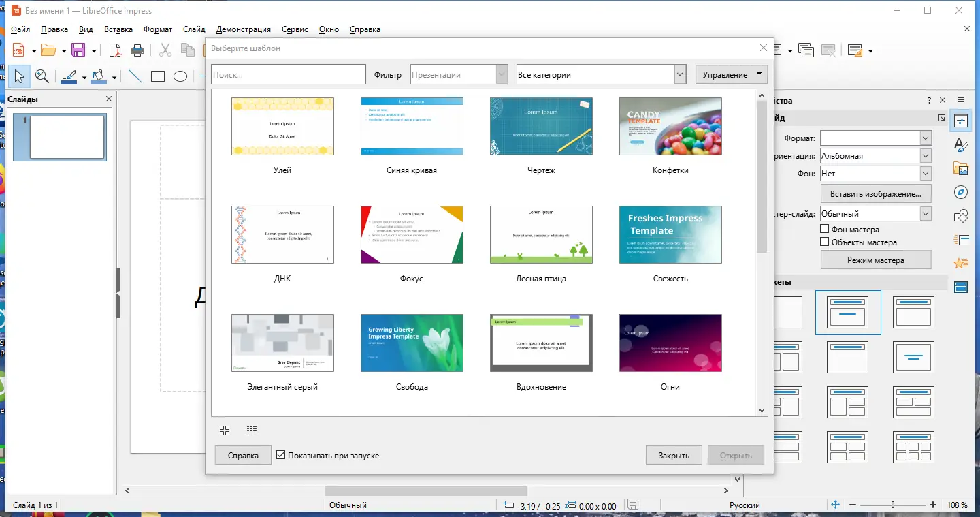This screenshot has height=517, width=980.
Task: Expand the Все категории dropdown
Action: point(601,75)
